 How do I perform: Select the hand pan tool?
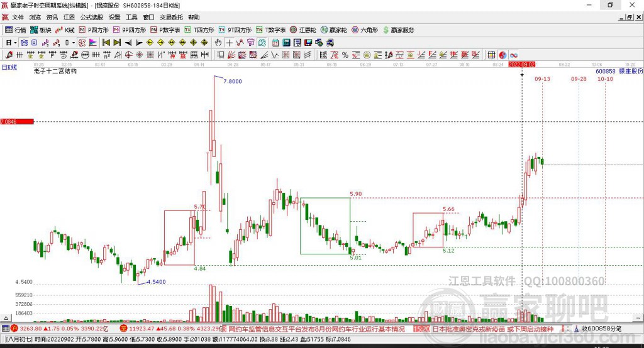218,43
